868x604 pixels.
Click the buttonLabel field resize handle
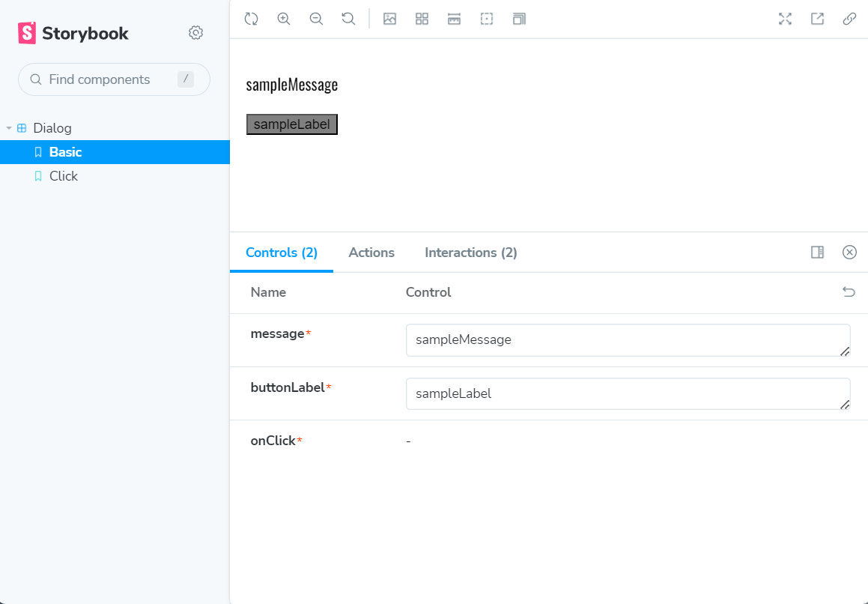click(x=845, y=405)
